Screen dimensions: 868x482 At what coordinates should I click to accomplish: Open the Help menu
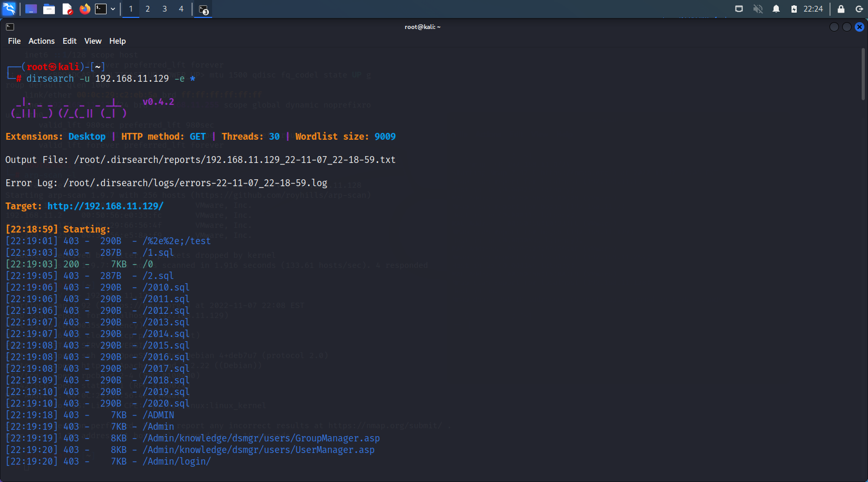coord(118,41)
